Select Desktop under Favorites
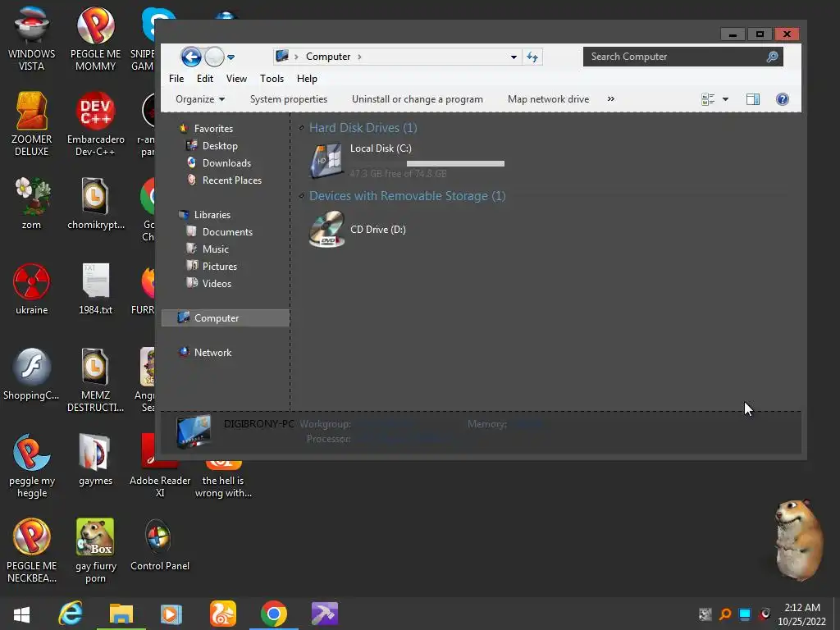Image resolution: width=840 pixels, height=630 pixels. [x=220, y=146]
